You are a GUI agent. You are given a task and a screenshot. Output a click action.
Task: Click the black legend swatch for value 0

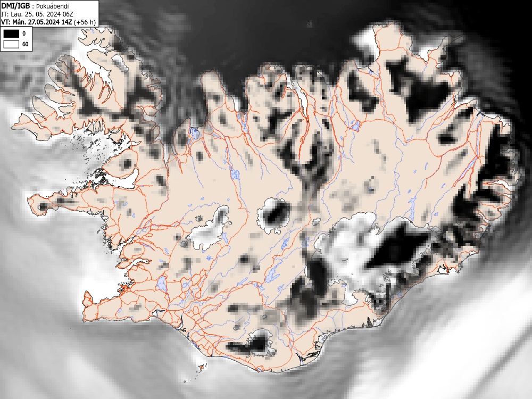12,34
